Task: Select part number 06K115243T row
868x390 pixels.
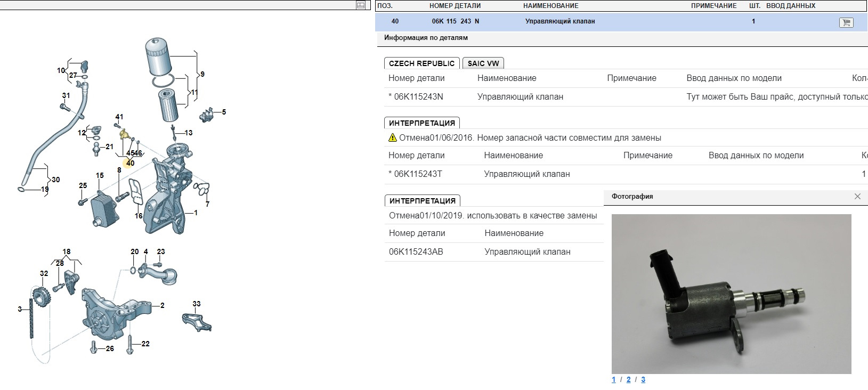Action: click(626, 174)
